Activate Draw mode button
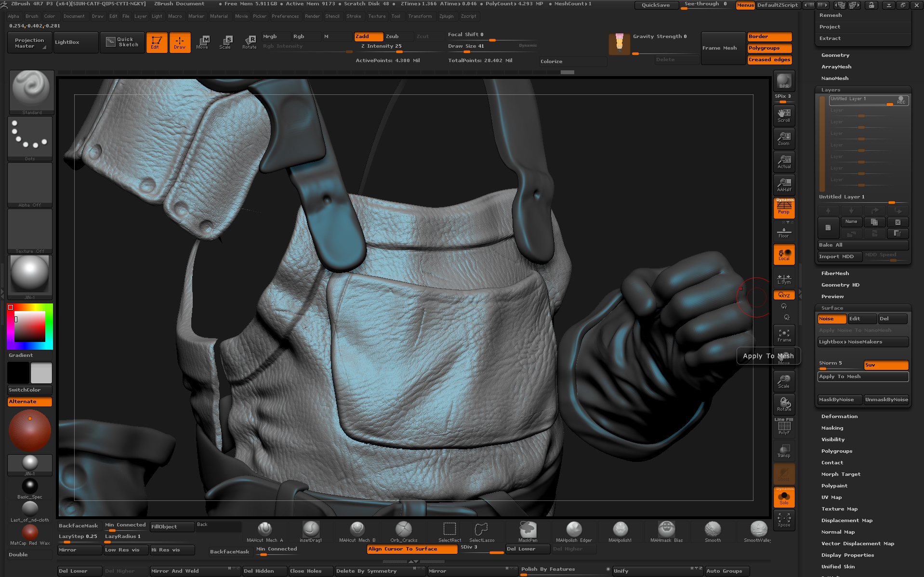The height and width of the screenshot is (577, 924). [x=180, y=42]
